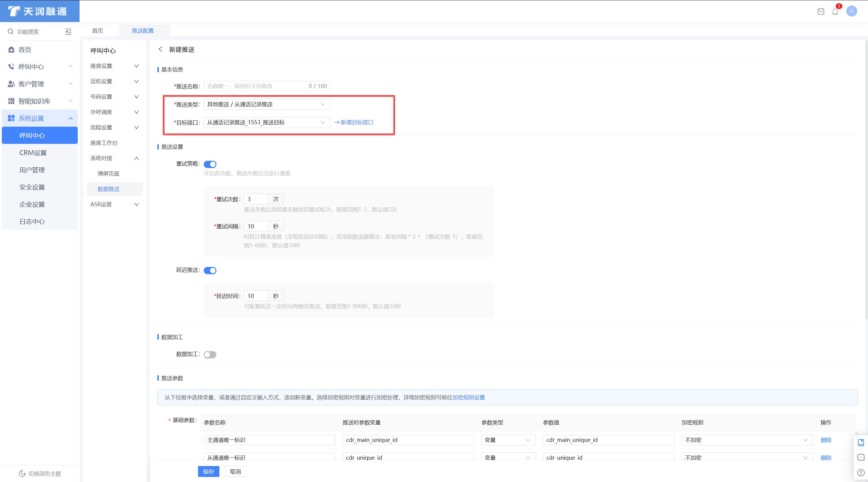868x482 pixels.
Task: Select 数据推送 submenu item
Action: pos(115,189)
